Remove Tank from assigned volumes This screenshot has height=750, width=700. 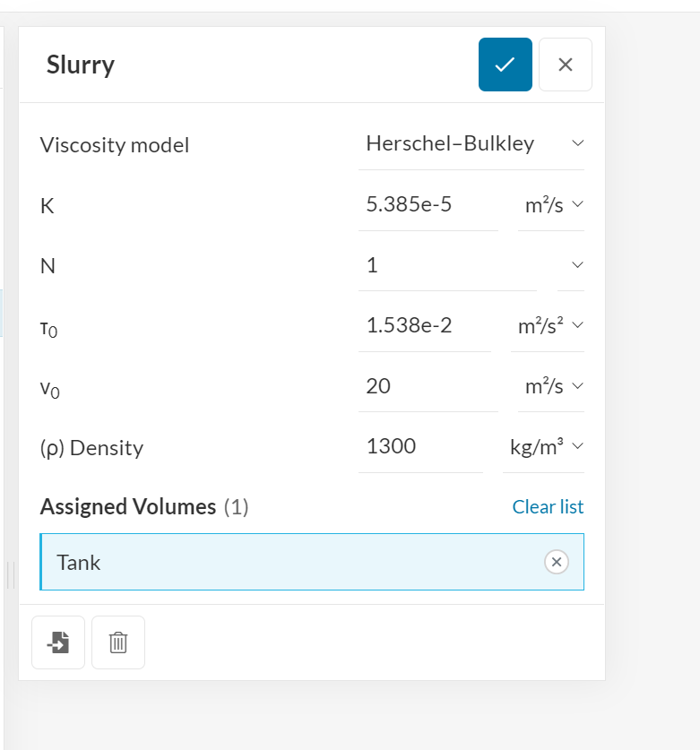tap(556, 562)
